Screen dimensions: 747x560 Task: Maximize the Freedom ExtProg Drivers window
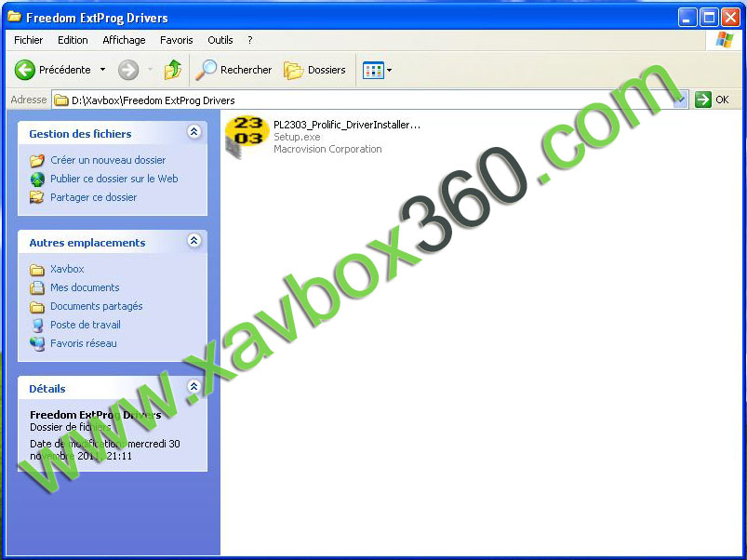pyautogui.click(x=709, y=18)
